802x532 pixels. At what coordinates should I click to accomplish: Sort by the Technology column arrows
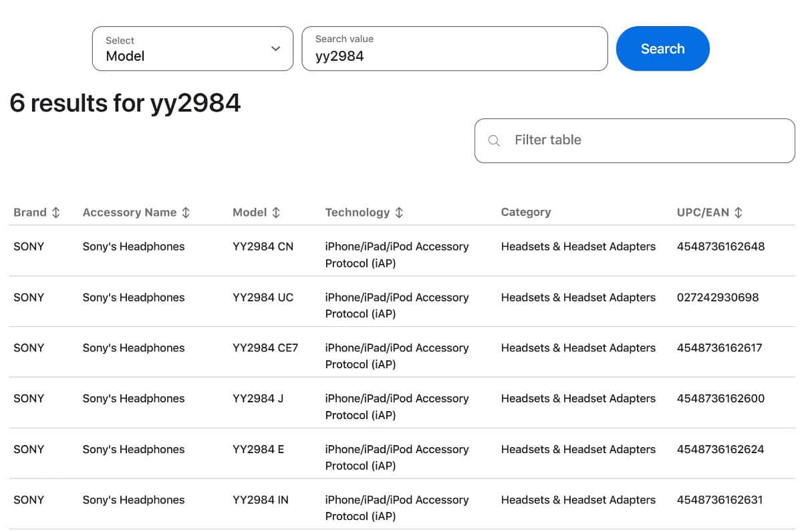(399, 213)
